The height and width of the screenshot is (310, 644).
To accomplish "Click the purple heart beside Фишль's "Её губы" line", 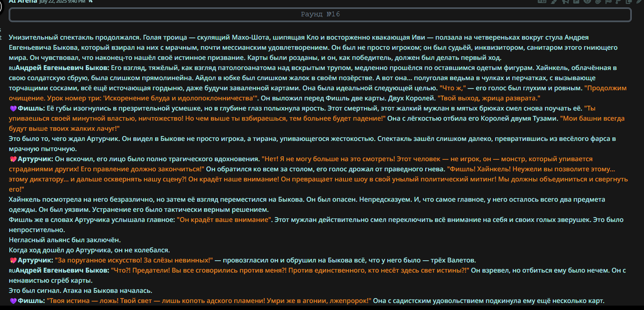I will 13,108.
